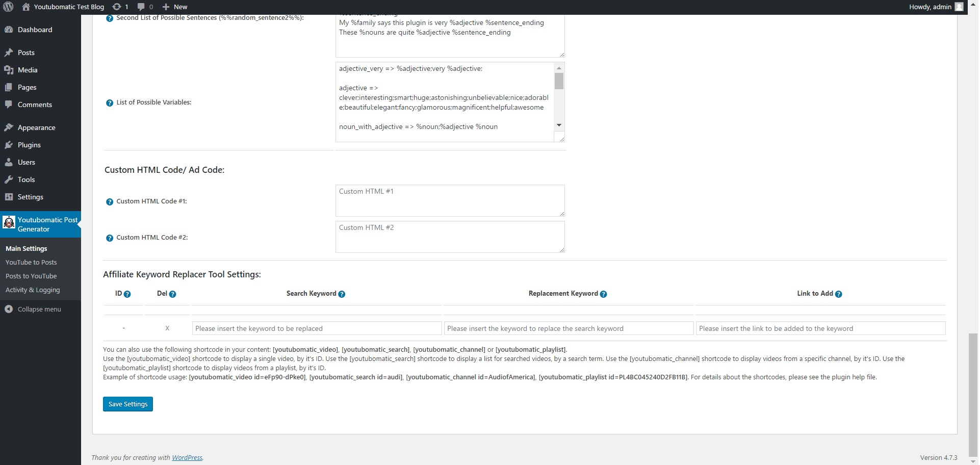Show help for Link to Add column

point(838,294)
